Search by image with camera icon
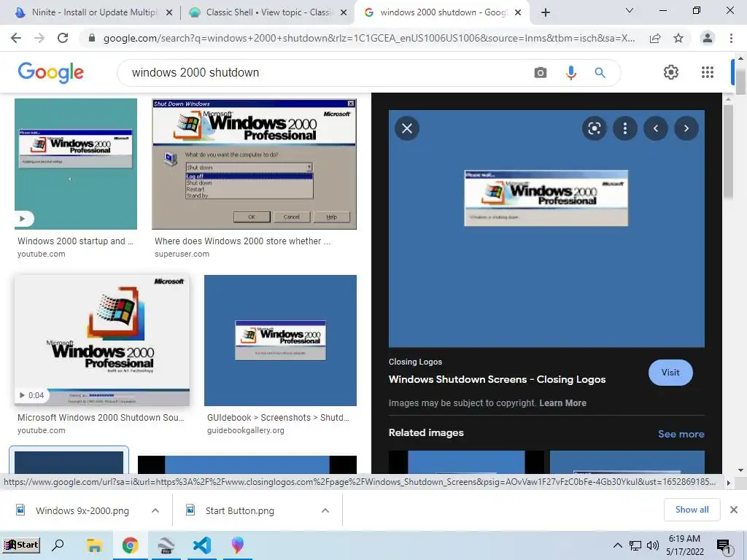The image size is (747, 560). click(x=541, y=72)
